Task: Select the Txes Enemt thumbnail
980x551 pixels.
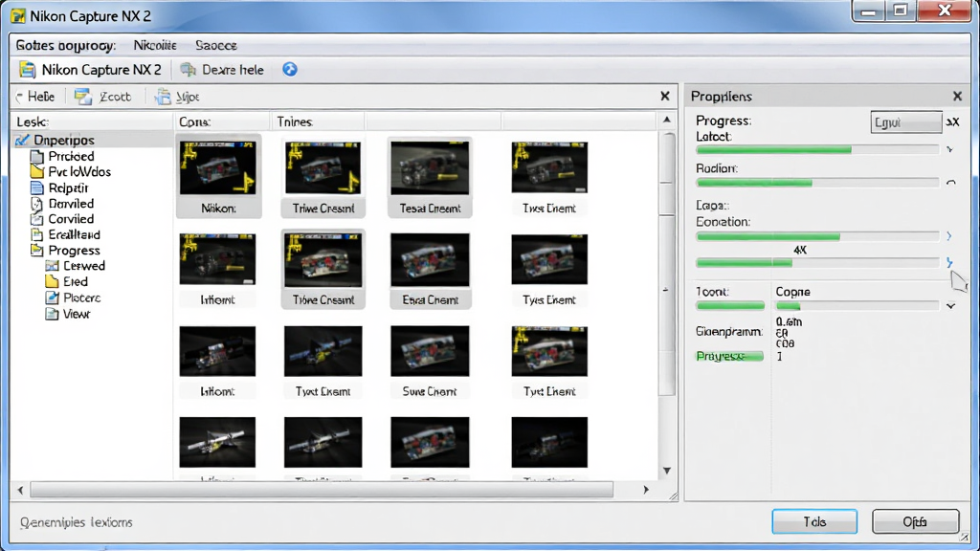Action: pos(549,177)
